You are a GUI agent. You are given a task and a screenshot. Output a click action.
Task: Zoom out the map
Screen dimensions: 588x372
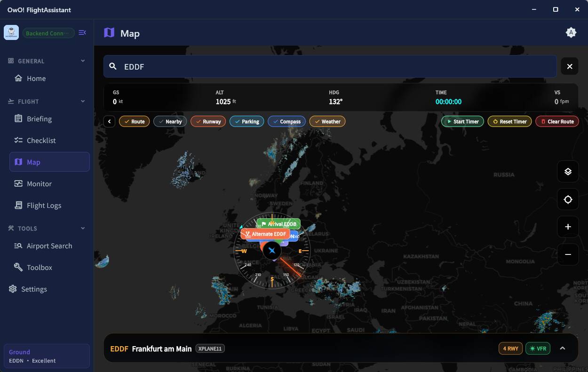coord(568,254)
